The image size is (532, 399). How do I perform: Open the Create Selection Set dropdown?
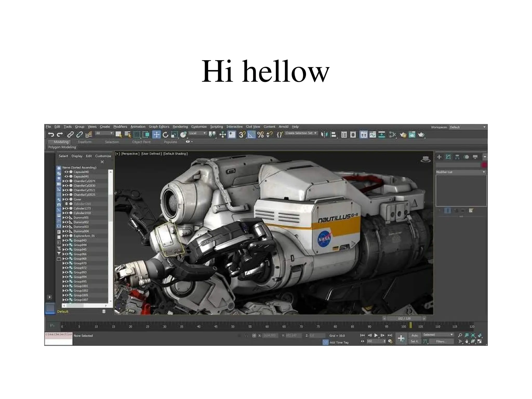point(301,133)
